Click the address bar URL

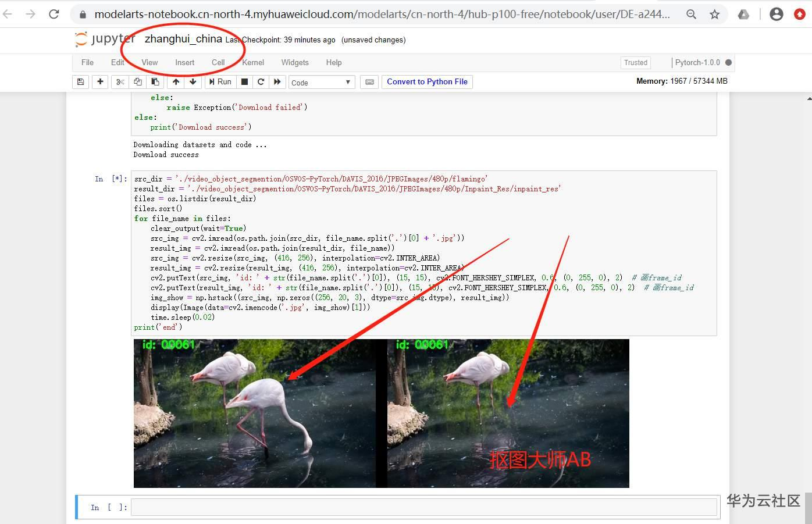coord(382,14)
